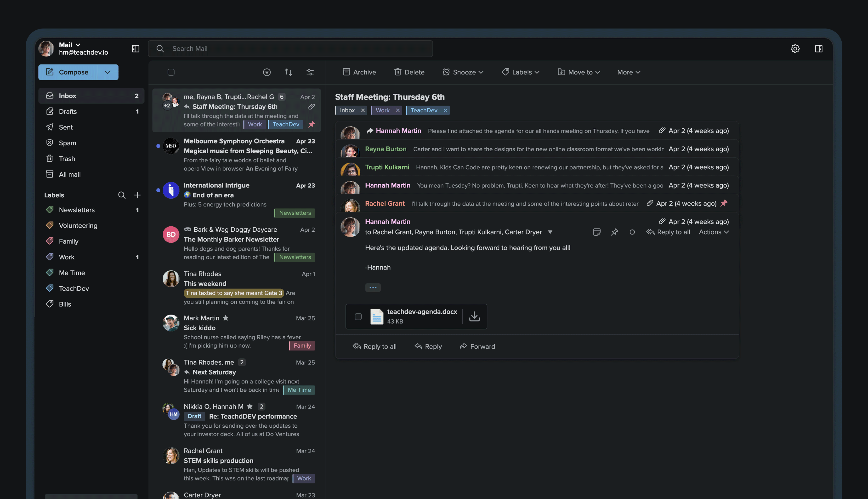Select the Volunteering label
The height and width of the screenshot is (499, 868).
coord(91,225)
